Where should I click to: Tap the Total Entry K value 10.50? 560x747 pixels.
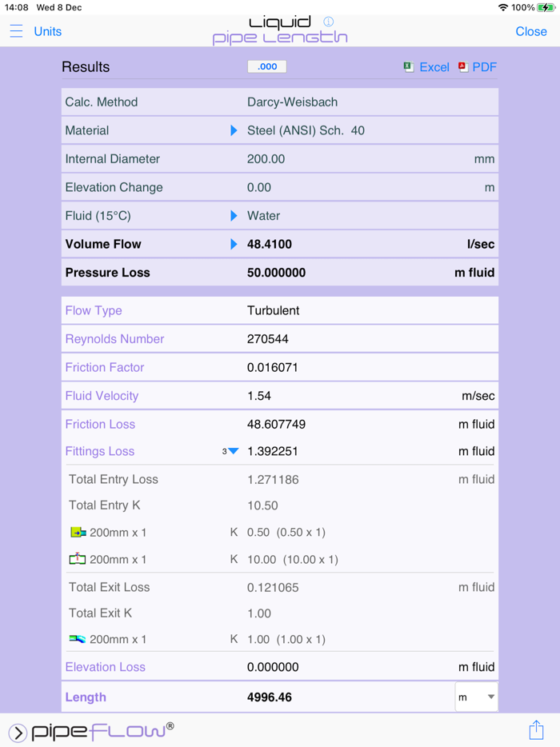coord(262,505)
